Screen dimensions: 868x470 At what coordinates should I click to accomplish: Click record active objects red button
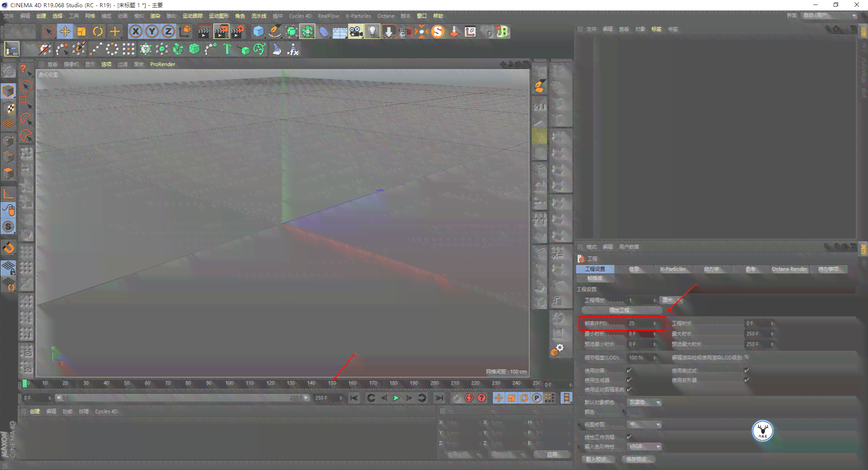(456, 398)
